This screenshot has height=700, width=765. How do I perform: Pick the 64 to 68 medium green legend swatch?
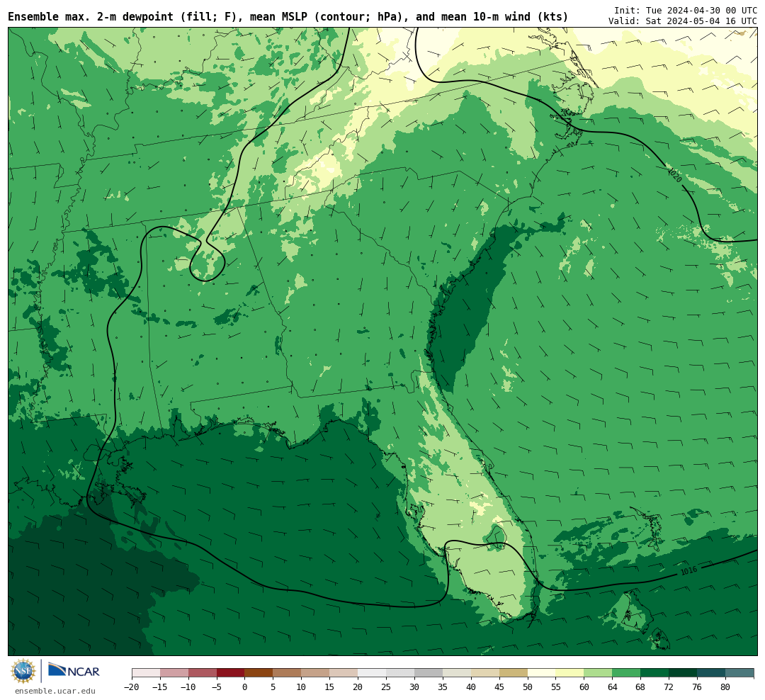tap(627, 673)
